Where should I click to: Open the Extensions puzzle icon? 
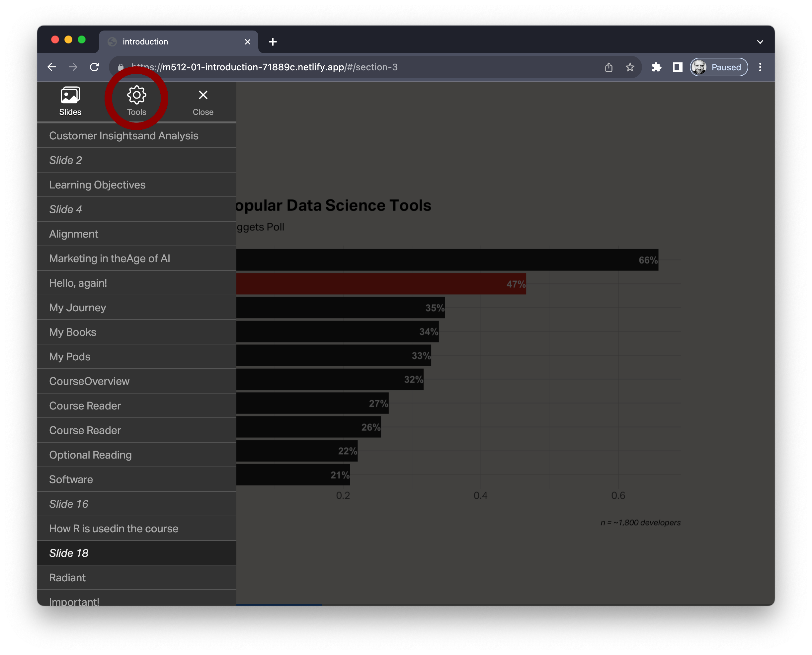[x=657, y=67]
